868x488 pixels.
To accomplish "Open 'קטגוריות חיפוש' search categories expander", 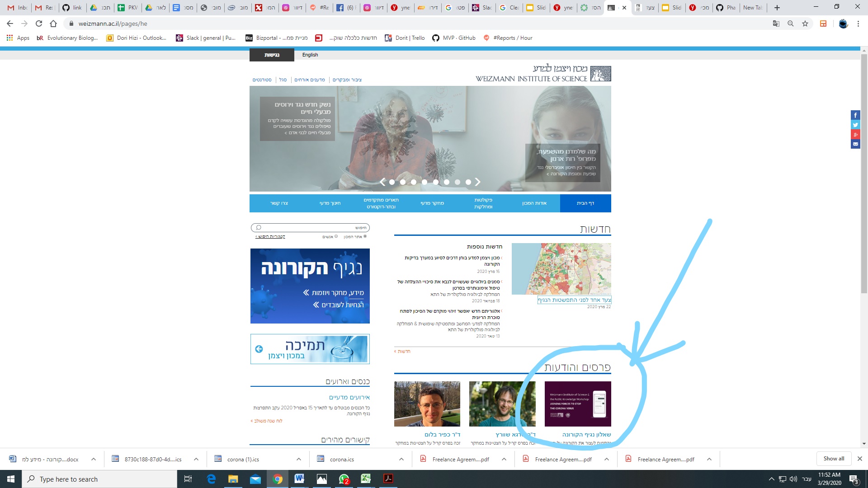I will point(270,236).
